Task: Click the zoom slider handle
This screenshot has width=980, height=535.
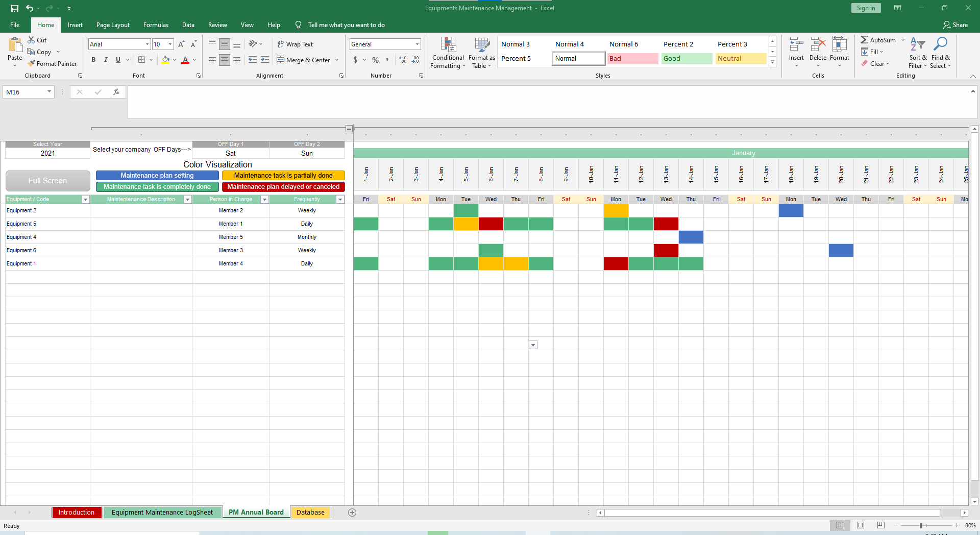Action: tap(921, 525)
